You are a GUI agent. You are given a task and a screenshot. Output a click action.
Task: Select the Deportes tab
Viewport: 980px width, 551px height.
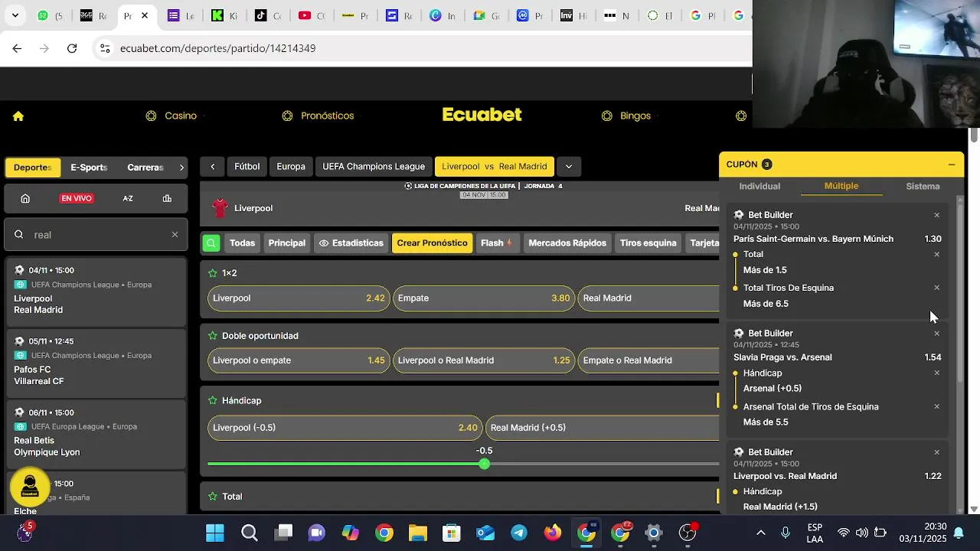(x=32, y=168)
